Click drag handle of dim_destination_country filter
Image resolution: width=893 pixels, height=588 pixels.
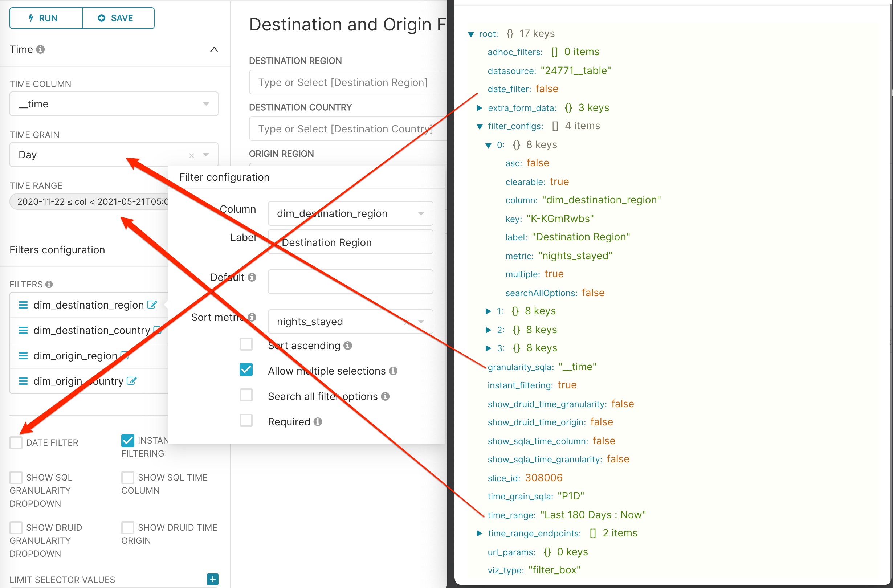[x=23, y=330]
